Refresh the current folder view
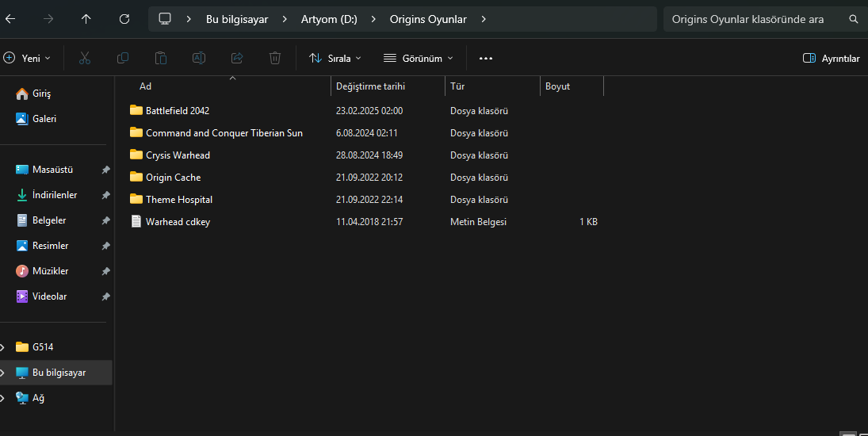 [x=124, y=18]
